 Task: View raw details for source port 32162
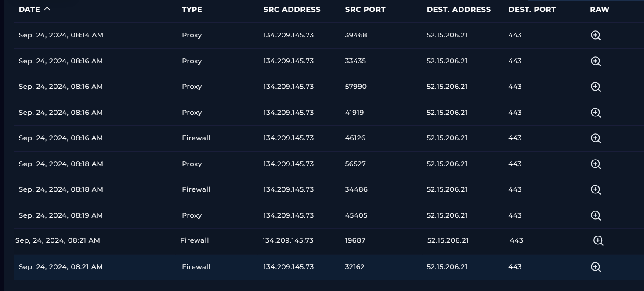(x=596, y=267)
